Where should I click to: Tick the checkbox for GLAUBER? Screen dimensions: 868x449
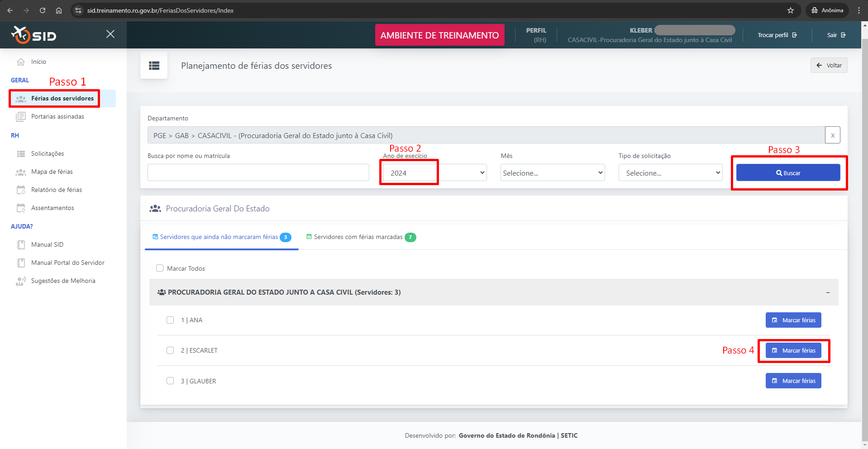(x=170, y=381)
